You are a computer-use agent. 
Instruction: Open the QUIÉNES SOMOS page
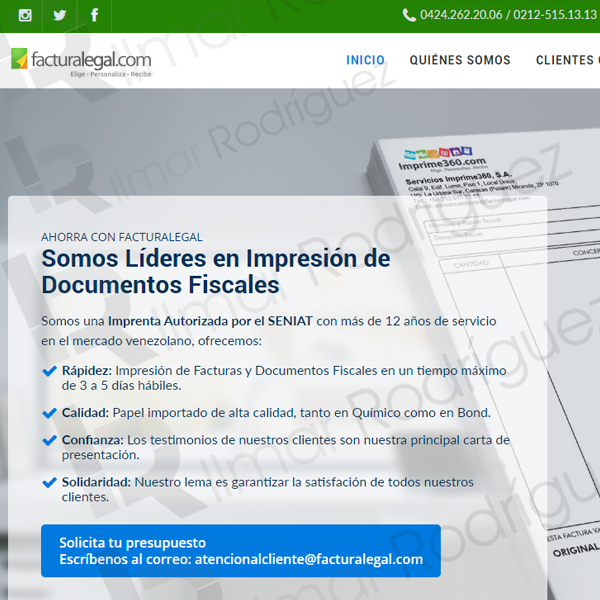459,60
